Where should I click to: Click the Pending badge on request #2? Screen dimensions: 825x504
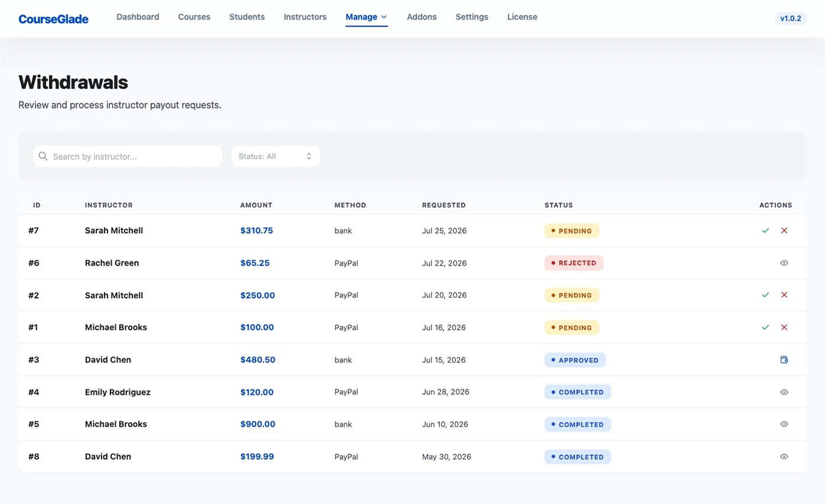(x=572, y=295)
